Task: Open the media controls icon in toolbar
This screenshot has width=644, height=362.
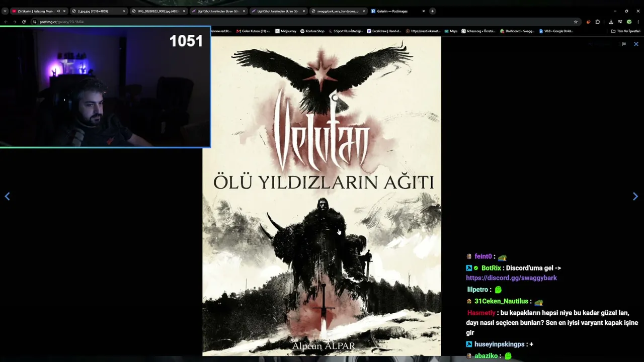Action: (620, 22)
